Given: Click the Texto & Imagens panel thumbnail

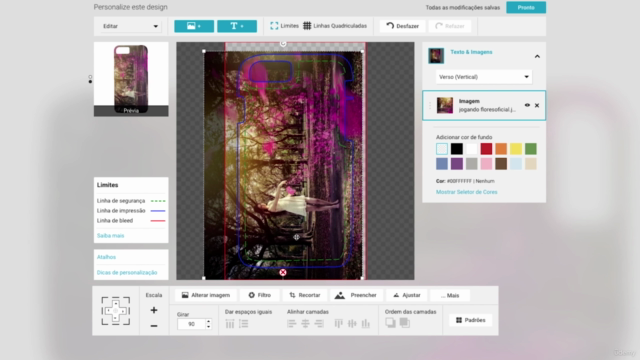Looking at the screenshot, I should pos(436,56).
